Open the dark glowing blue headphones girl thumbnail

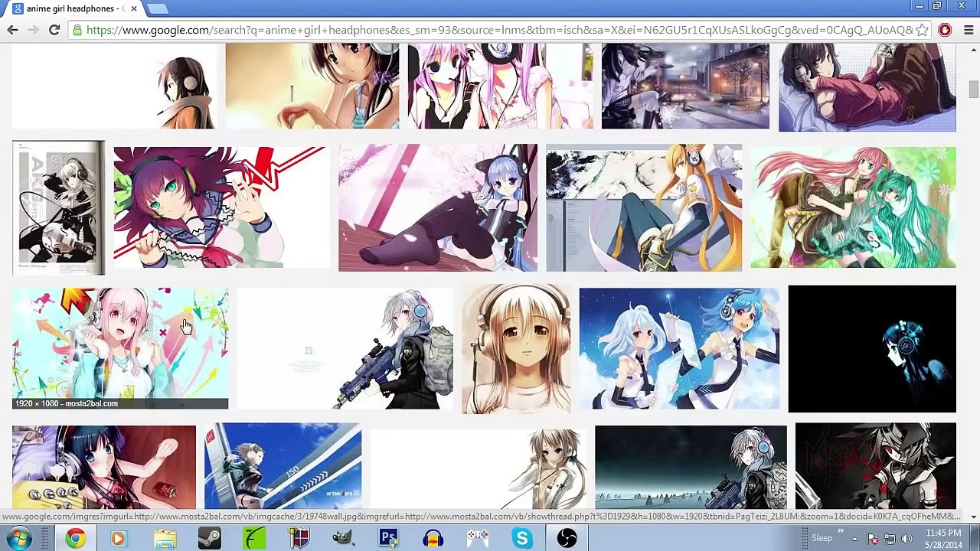coord(872,349)
